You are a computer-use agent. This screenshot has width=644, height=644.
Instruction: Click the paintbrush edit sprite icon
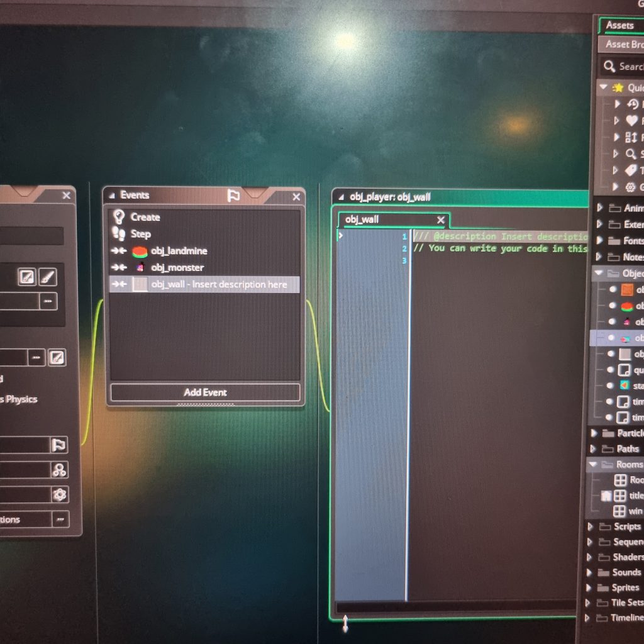(x=48, y=277)
